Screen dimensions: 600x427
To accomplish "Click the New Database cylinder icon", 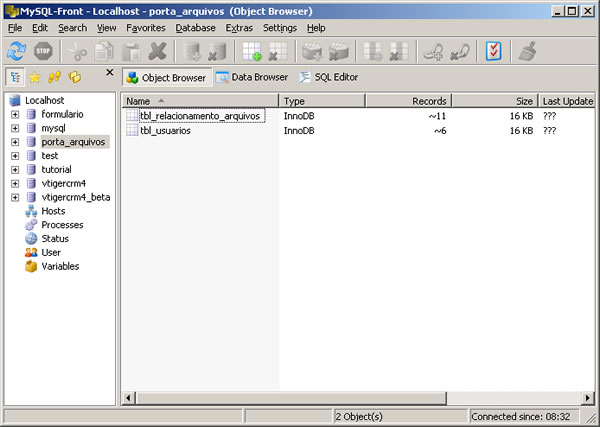I will (192, 51).
